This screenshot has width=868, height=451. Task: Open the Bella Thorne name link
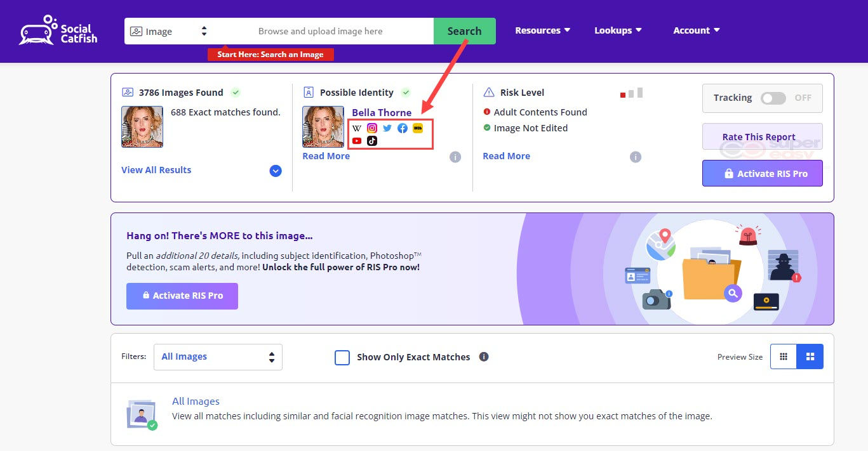coord(382,113)
